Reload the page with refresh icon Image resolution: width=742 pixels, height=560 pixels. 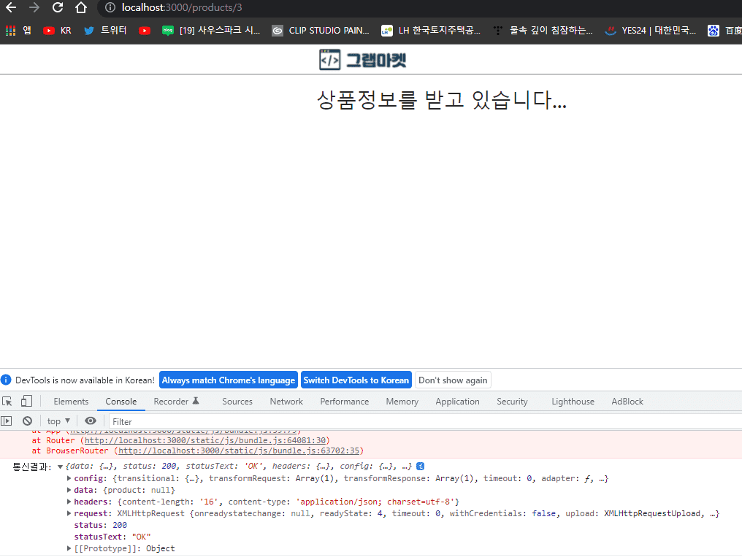58,7
